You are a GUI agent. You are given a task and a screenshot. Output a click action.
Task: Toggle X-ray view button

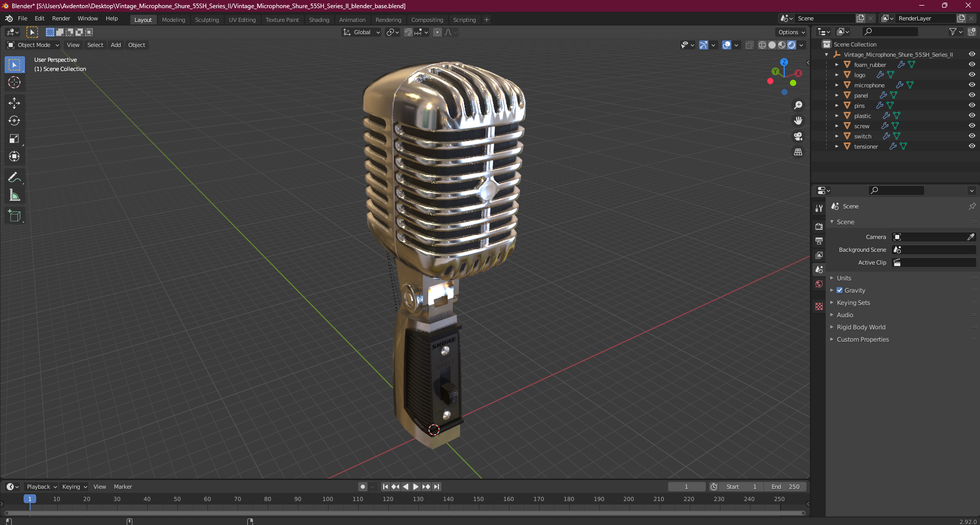(x=749, y=45)
